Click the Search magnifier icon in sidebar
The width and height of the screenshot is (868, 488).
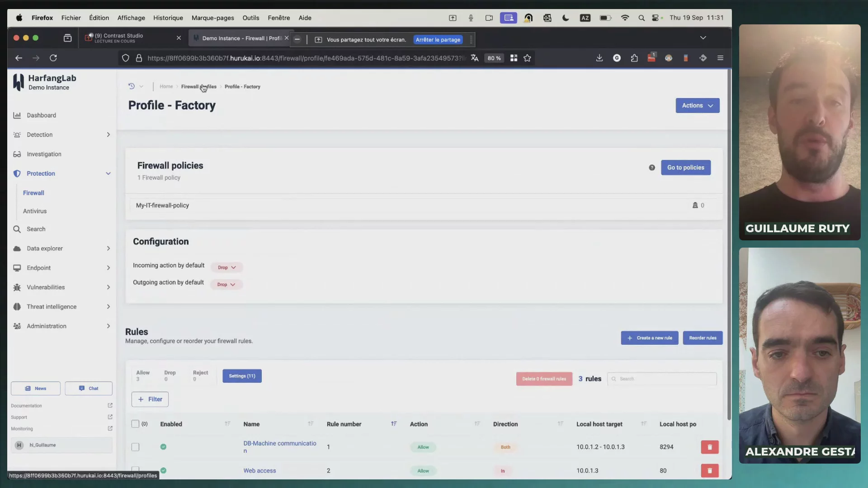point(17,229)
